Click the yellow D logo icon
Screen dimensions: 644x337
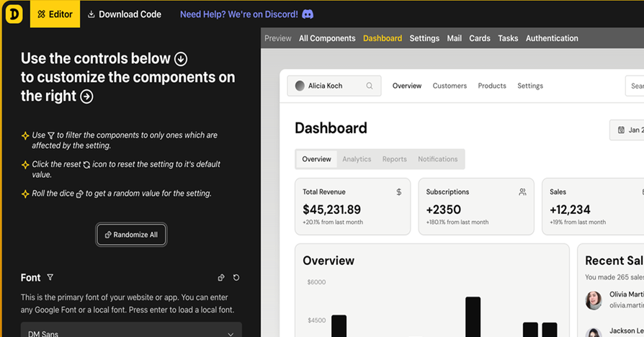[14, 14]
